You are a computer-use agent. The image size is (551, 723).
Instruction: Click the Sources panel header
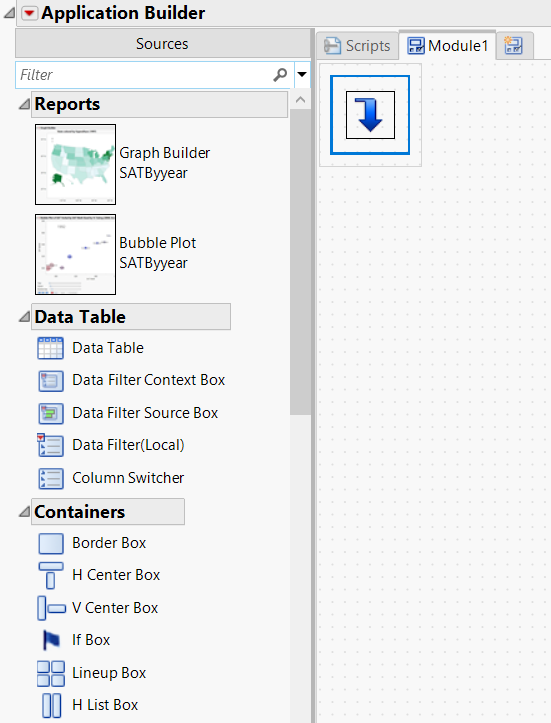(x=162, y=44)
